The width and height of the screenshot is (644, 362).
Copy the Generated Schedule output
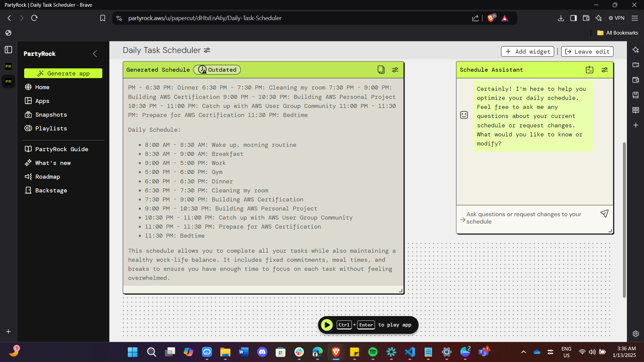point(381,70)
